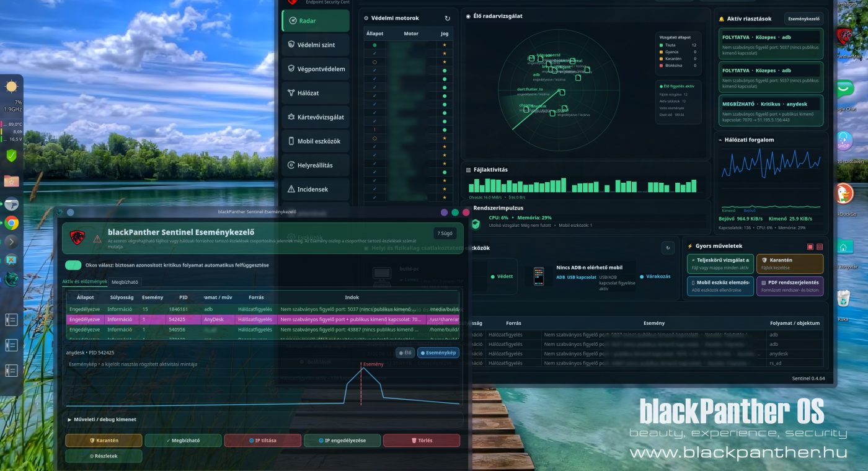Open Kártevővizsgálat bug icon in sidebar

pos(291,117)
